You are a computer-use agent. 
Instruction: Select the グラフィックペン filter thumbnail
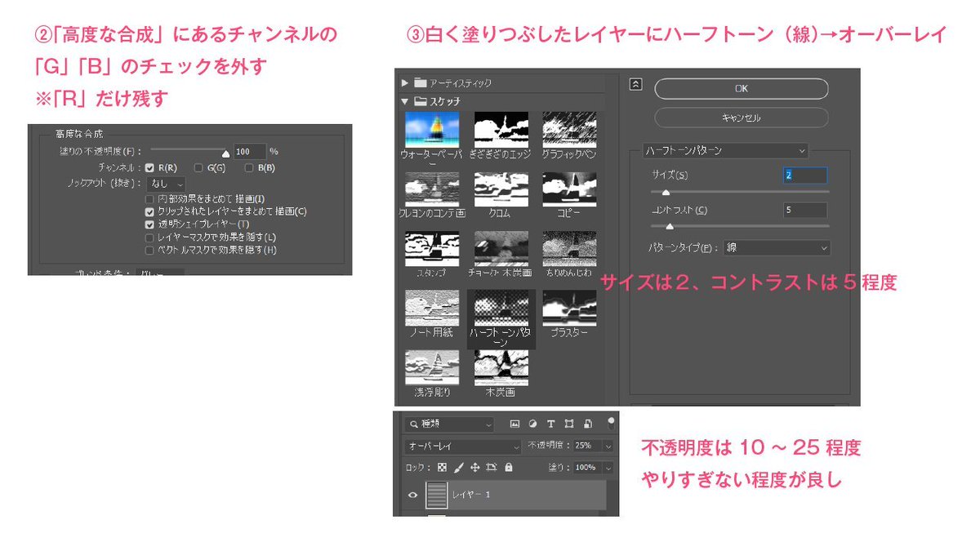tap(569, 130)
